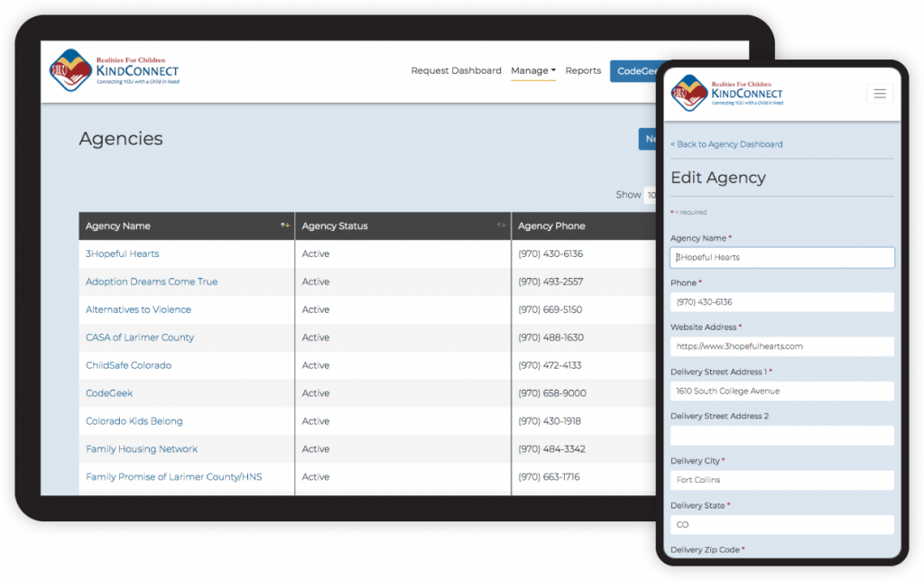Screen dimensions: 924x581
Task: Open the Show entries count dropdown
Action: (650, 195)
